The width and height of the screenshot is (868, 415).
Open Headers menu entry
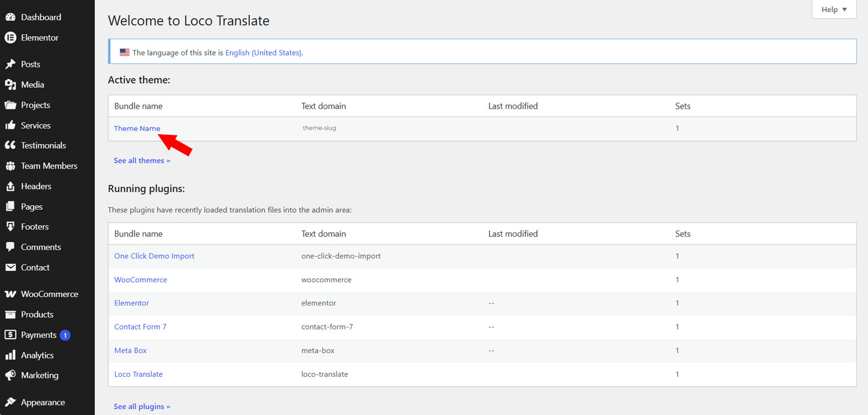36,186
